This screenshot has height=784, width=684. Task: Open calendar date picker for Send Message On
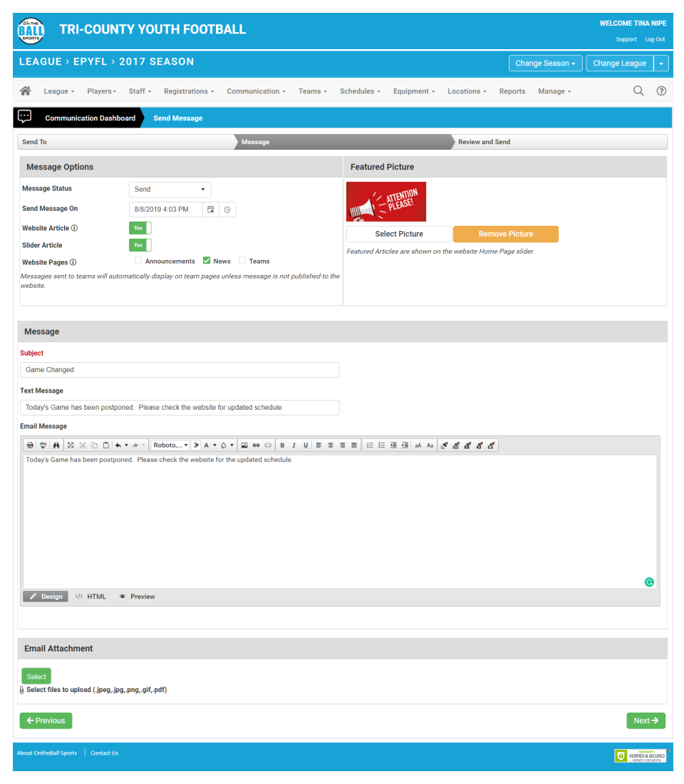(x=210, y=210)
